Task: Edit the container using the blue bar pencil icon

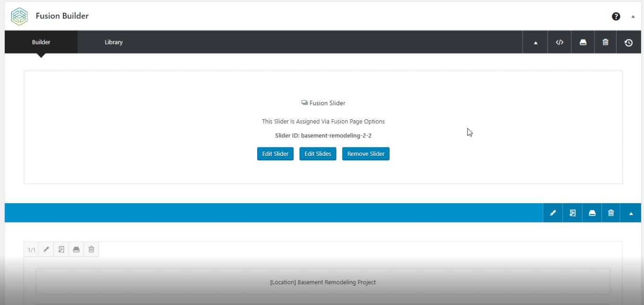Action: [x=553, y=213]
